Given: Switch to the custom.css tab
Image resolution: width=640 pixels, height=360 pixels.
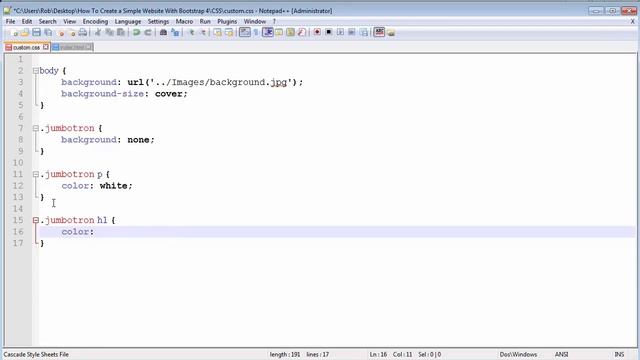Looking at the screenshot, I should [26, 47].
